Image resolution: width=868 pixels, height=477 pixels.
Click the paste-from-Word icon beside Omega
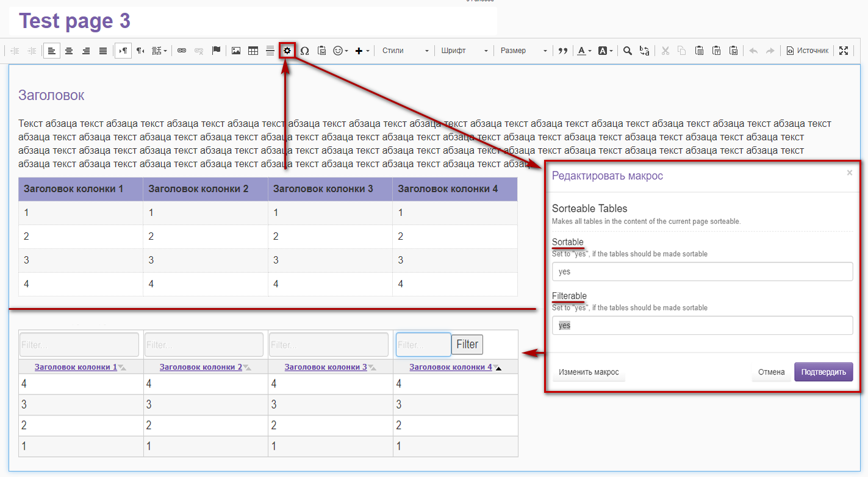tap(321, 51)
